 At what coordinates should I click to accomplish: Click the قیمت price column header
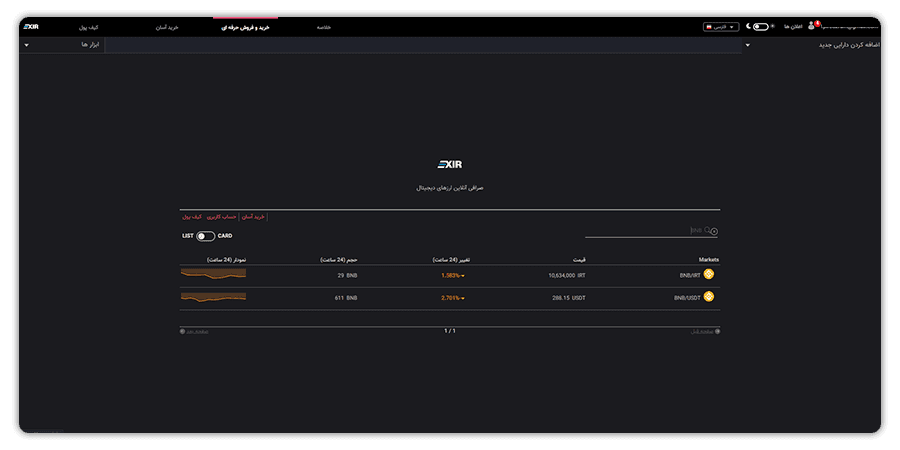pyautogui.click(x=579, y=259)
